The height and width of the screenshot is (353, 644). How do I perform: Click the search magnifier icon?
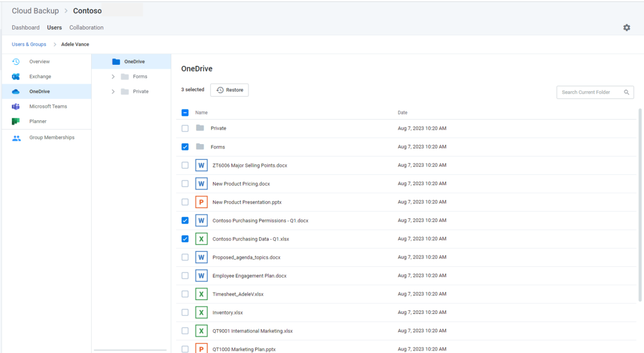[x=626, y=92]
